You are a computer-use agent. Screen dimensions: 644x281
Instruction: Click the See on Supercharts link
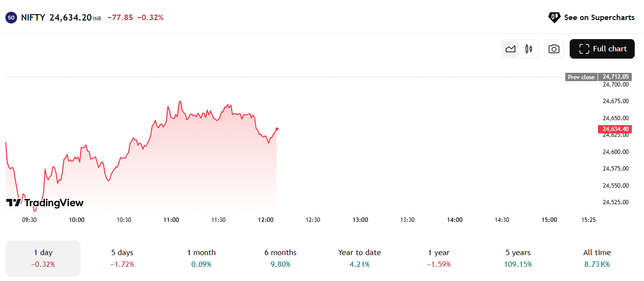592,18
